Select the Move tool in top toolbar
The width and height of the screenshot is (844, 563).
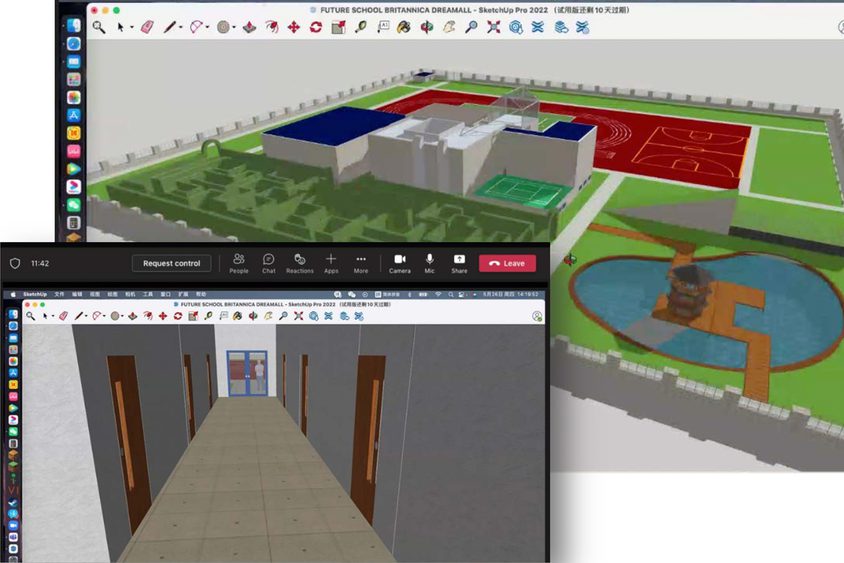(x=294, y=27)
